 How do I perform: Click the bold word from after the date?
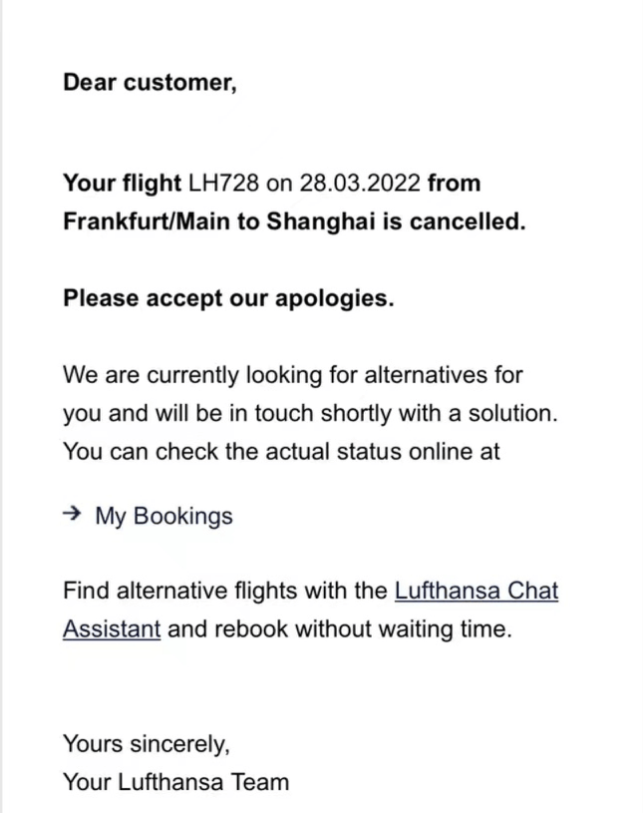(x=454, y=183)
